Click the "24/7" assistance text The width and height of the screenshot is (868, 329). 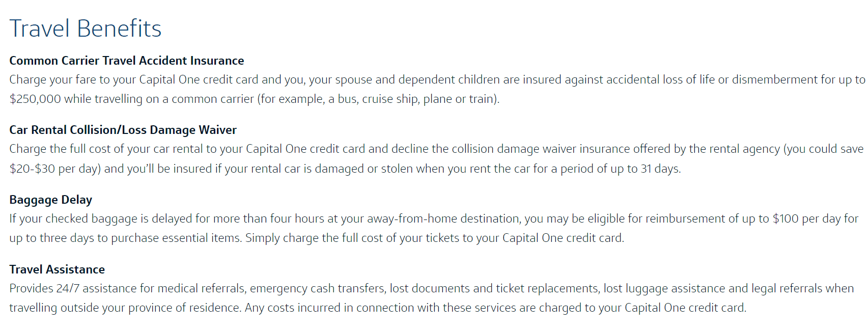(68, 288)
